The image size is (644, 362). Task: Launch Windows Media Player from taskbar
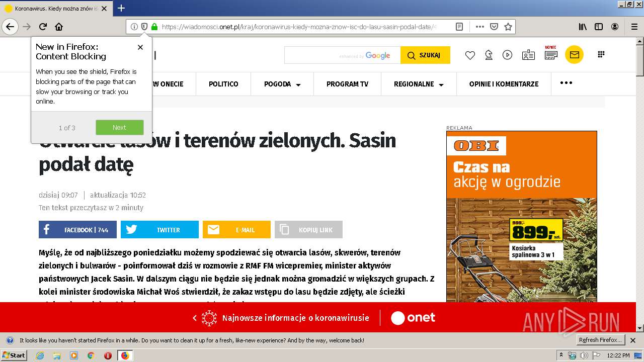(74, 355)
